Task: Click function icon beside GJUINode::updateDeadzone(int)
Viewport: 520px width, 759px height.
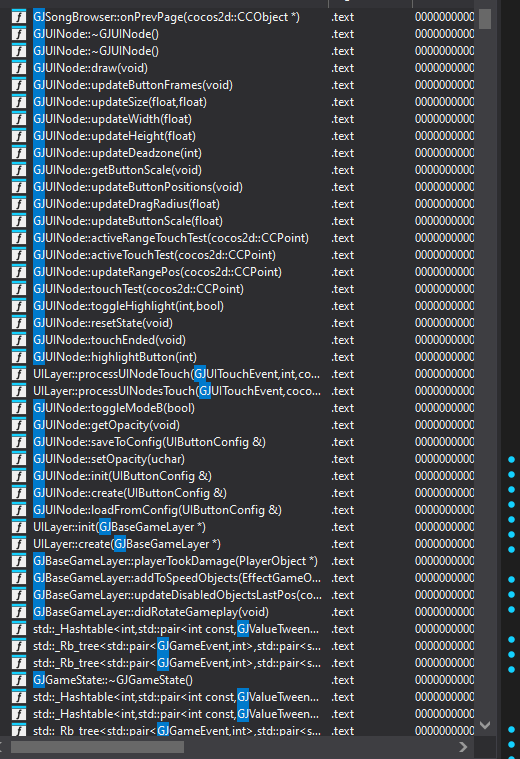Action: pyautogui.click(x=18, y=153)
